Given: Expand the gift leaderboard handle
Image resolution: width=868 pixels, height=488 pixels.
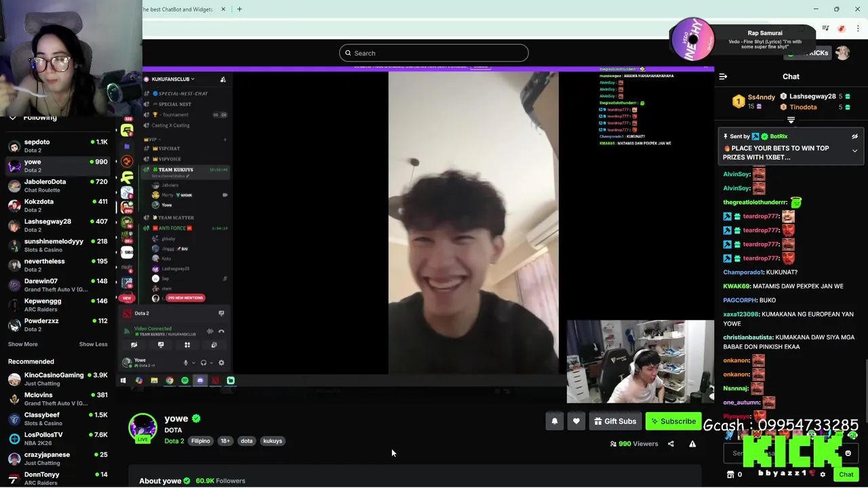Looking at the screenshot, I should pyautogui.click(x=791, y=120).
